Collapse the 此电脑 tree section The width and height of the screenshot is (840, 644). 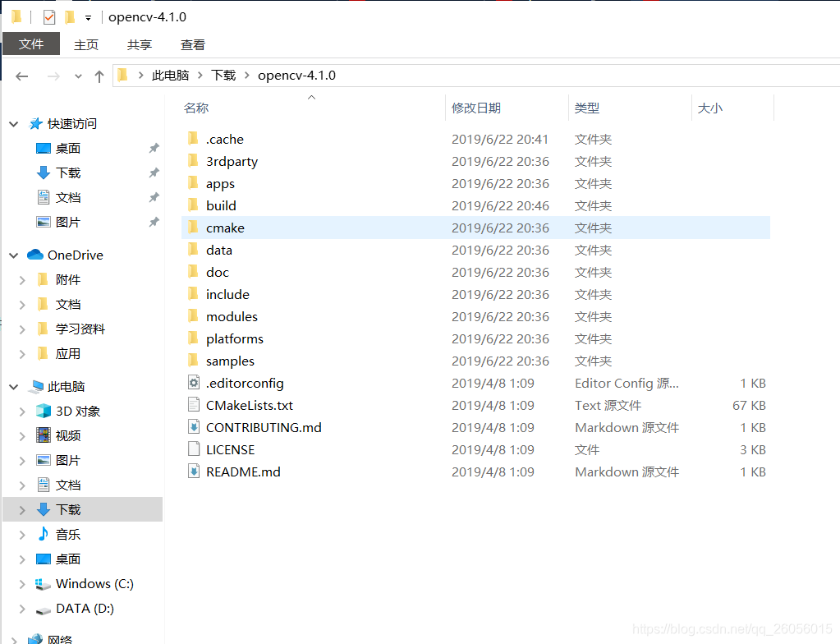point(14,387)
